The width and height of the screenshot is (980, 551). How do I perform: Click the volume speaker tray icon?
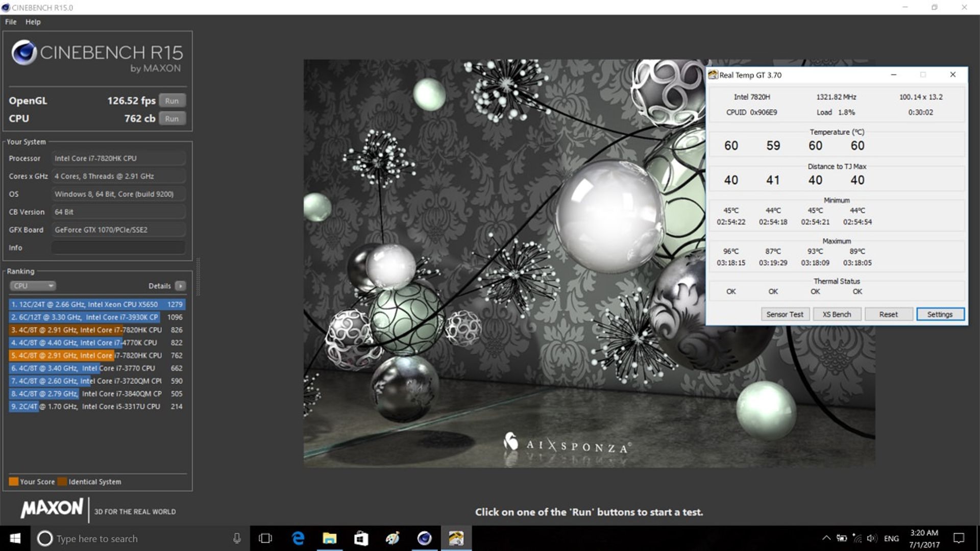pyautogui.click(x=871, y=538)
